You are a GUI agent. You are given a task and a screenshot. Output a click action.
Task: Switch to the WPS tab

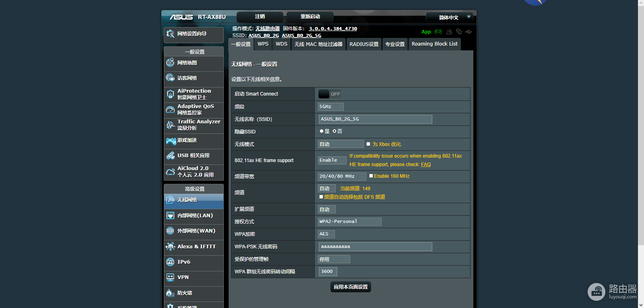click(263, 44)
